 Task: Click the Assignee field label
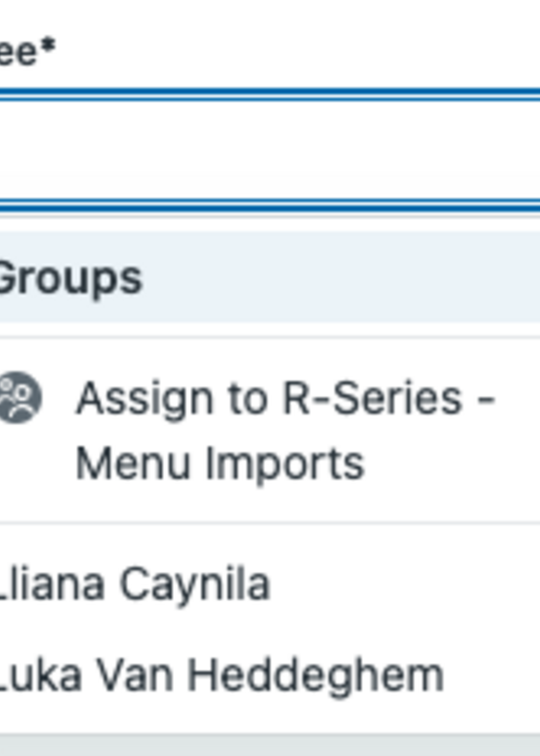coord(18,53)
